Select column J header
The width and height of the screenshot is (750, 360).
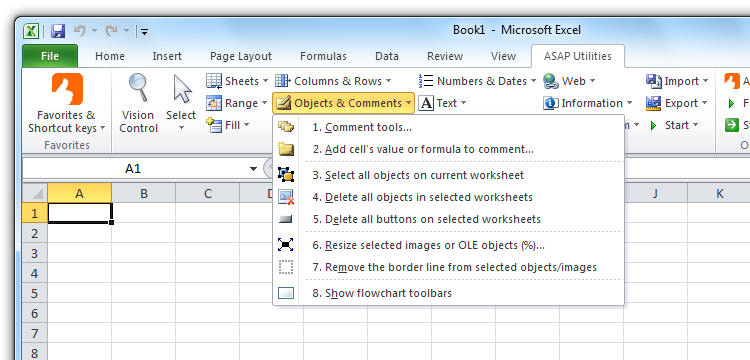tap(655, 193)
